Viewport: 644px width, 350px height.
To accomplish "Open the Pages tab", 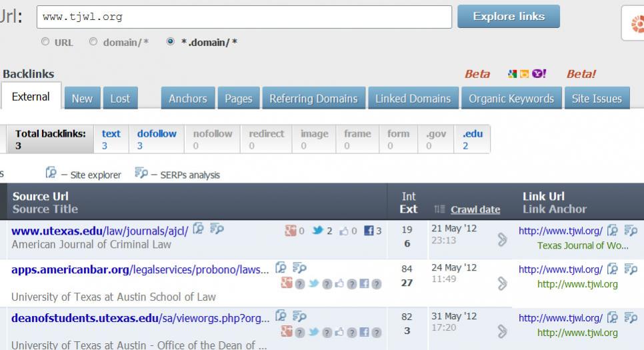I will click(x=238, y=98).
